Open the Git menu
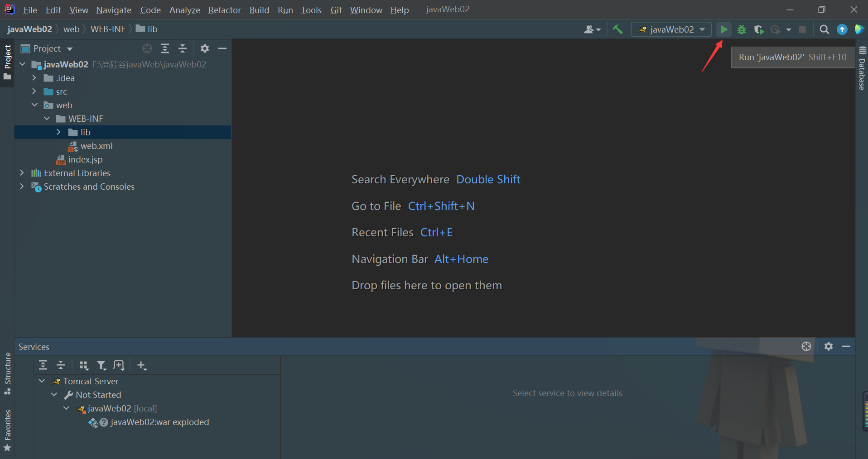The width and height of the screenshot is (868, 459). 336,10
